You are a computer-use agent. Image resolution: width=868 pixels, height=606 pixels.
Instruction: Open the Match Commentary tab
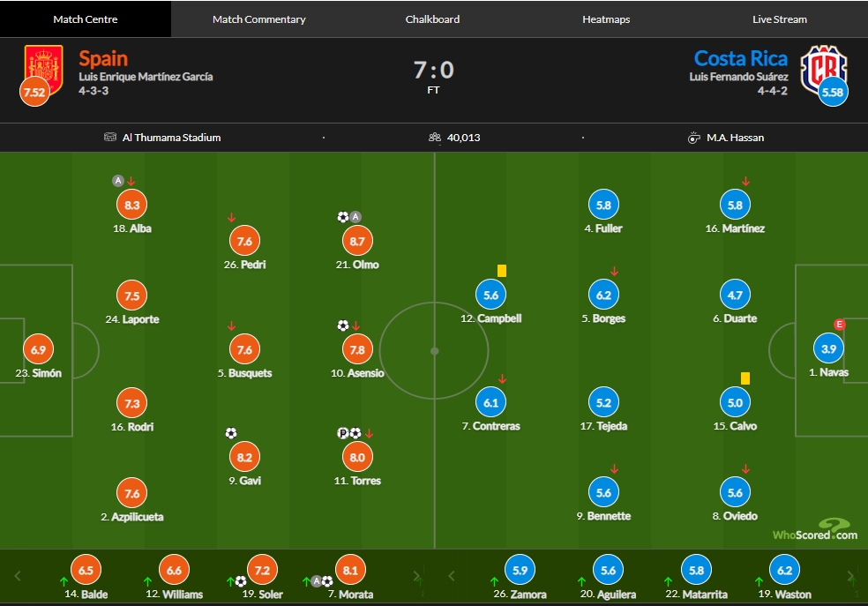(259, 19)
